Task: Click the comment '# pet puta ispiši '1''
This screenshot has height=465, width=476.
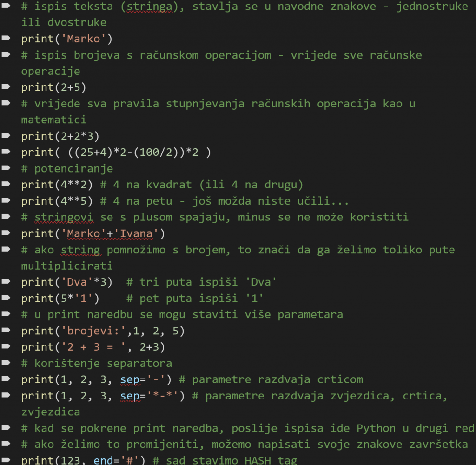Action: pos(195,298)
